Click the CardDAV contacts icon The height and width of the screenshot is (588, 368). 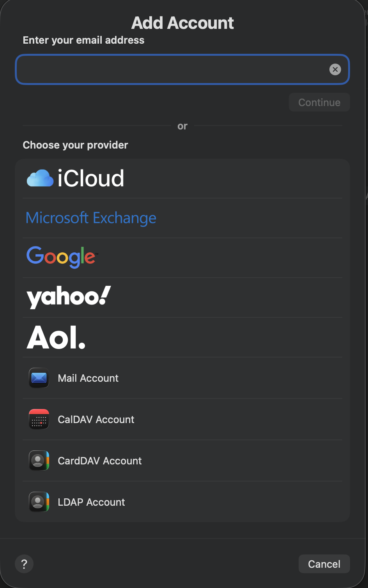pyautogui.click(x=39, y=460)
